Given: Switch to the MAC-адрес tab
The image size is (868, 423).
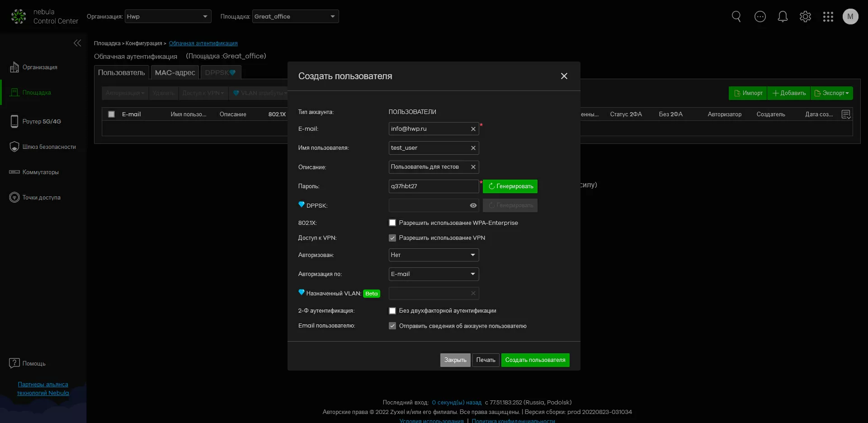Looking at the screenshot, I should click(x=175, y=72).
